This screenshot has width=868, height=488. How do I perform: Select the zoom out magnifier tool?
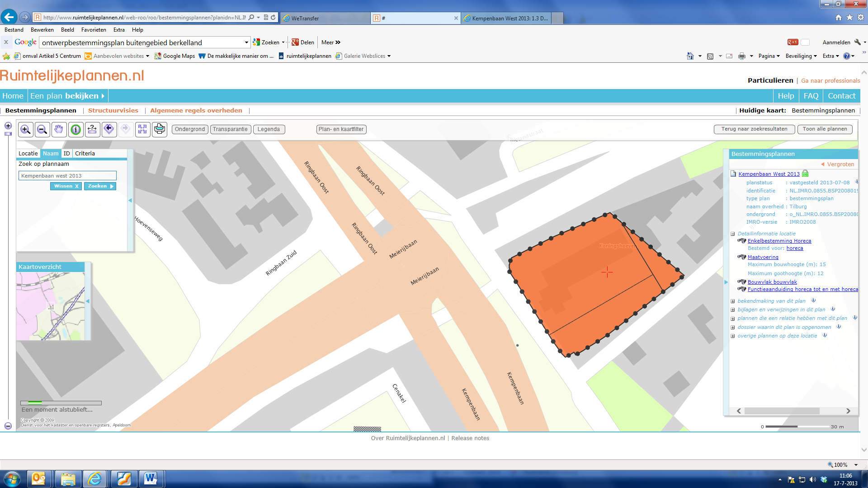[42, 130]
